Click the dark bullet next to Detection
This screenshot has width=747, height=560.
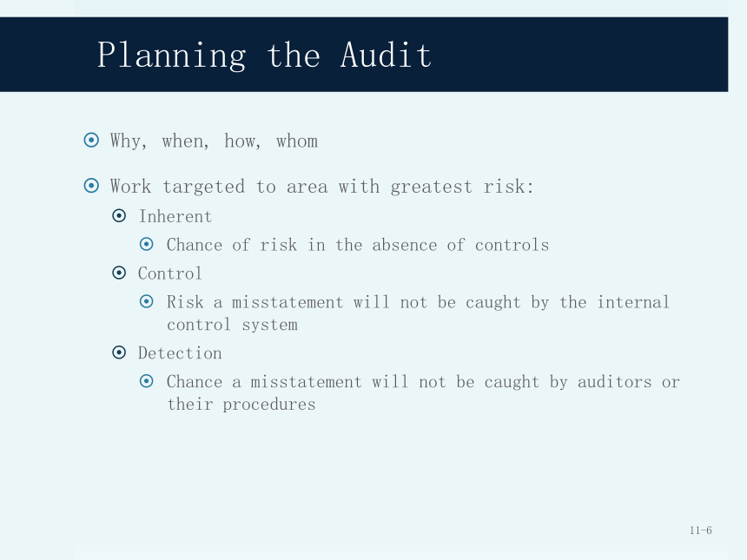pos(119,352)
